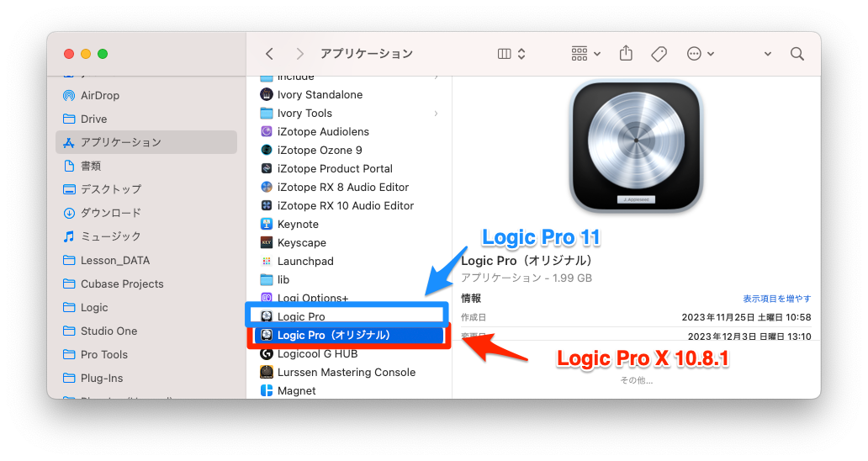
Task: Click the Logic Pro preview icon
Action: pos(636,146)
